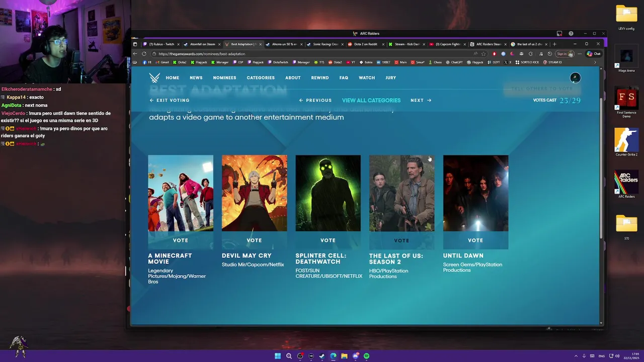
Task: Open the Copilot Chat button
Action: click(594, 54)
